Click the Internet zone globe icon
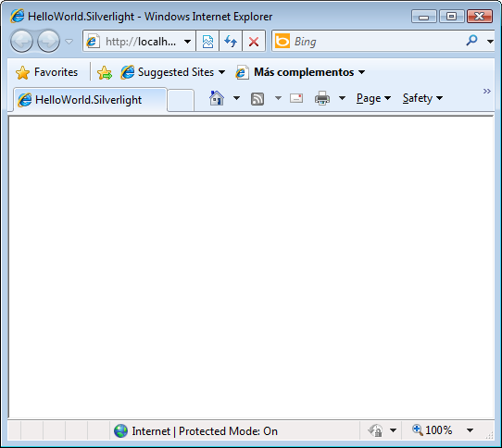Viewport: 502px width, 448px height. 120,430
